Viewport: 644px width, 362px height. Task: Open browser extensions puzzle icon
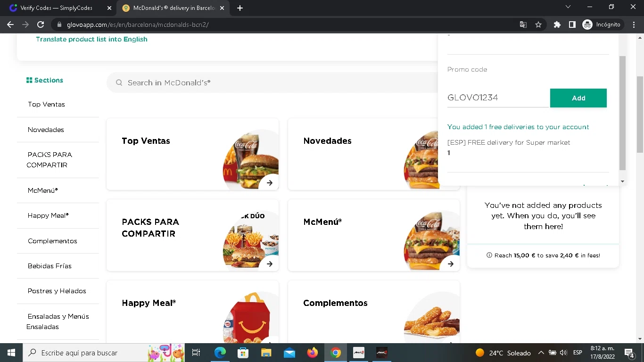tap(557, 25)
